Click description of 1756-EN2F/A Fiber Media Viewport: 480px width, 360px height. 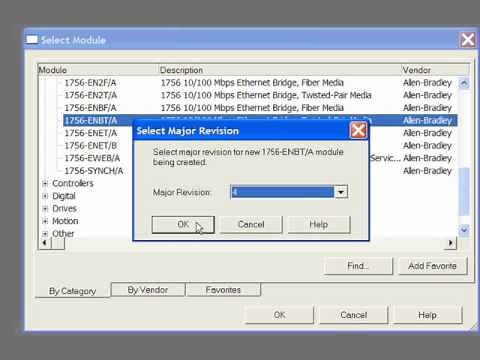(252, 83)
